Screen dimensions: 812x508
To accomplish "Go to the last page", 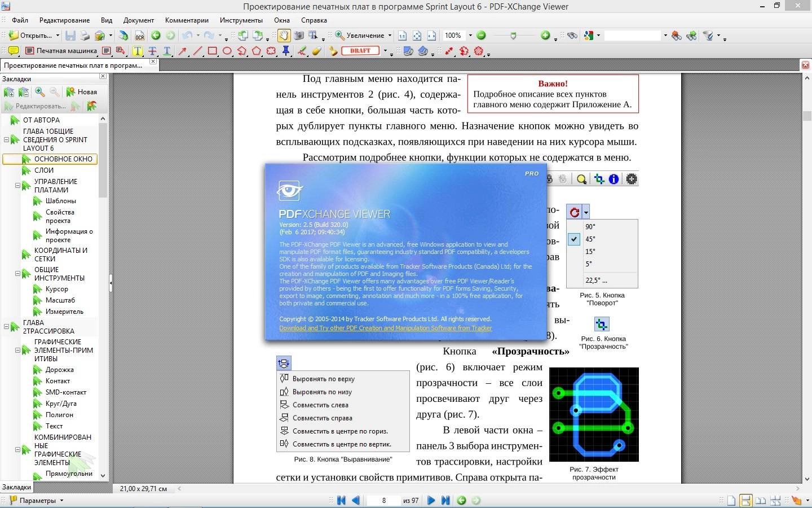I will pos(445,500).
